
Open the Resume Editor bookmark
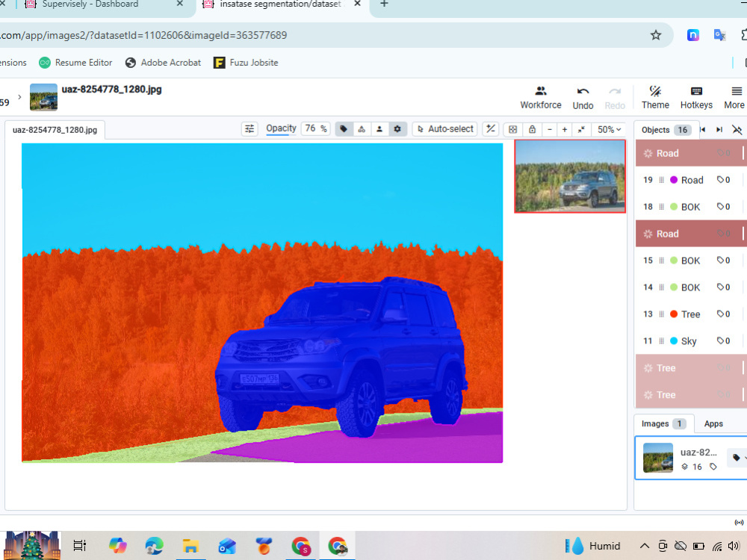click(75, 63)
